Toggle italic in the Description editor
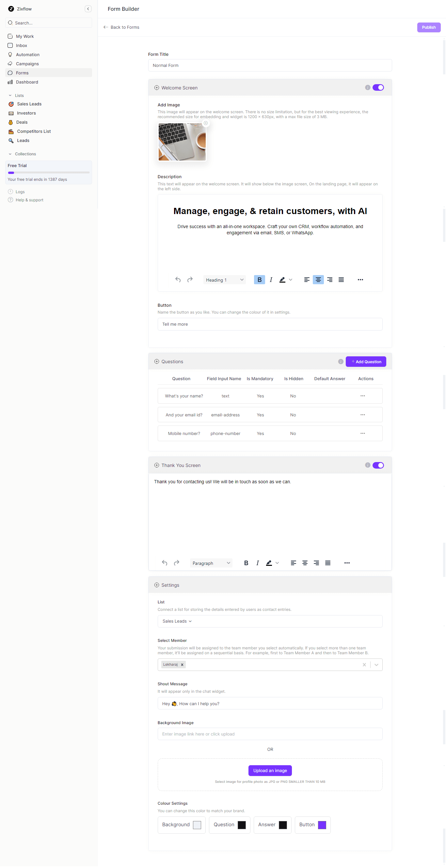 pyautogui.click(x=271, y=280)
